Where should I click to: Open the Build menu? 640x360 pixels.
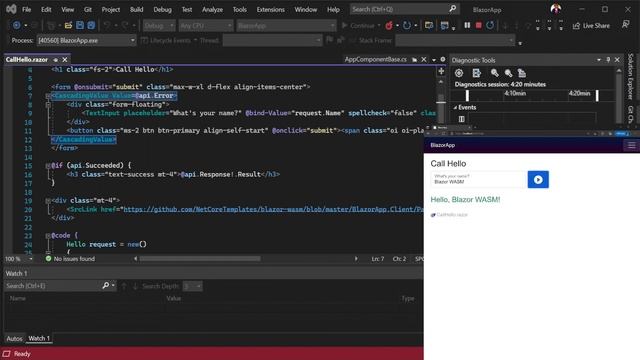coord(136,9)
